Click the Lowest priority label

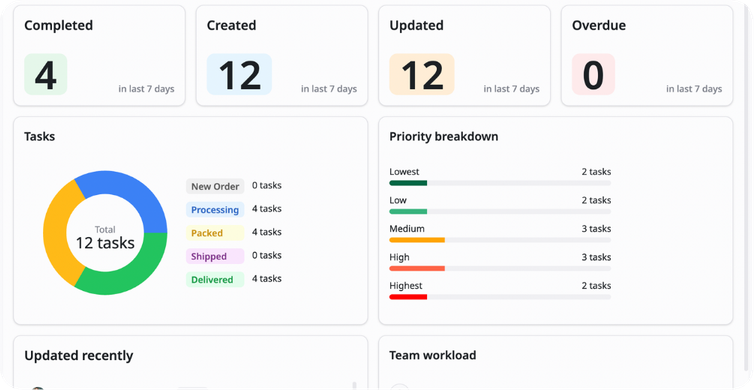pos(404,172)
